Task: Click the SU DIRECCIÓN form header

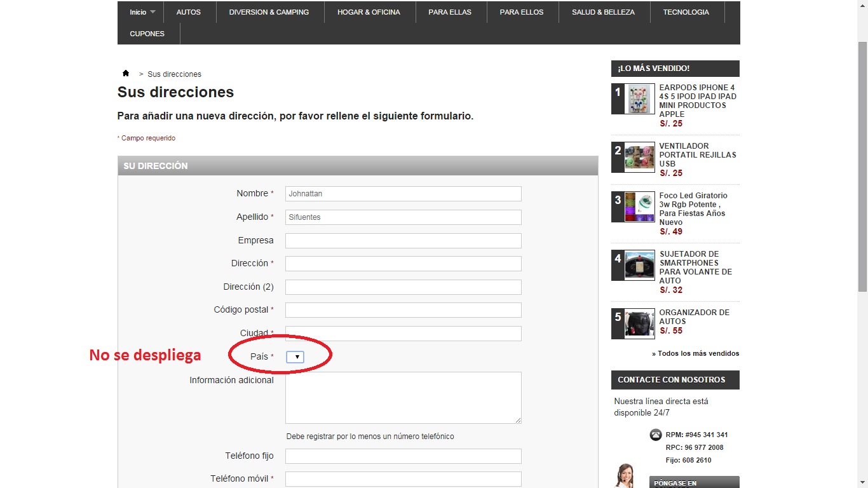Action: pos(358,166)
